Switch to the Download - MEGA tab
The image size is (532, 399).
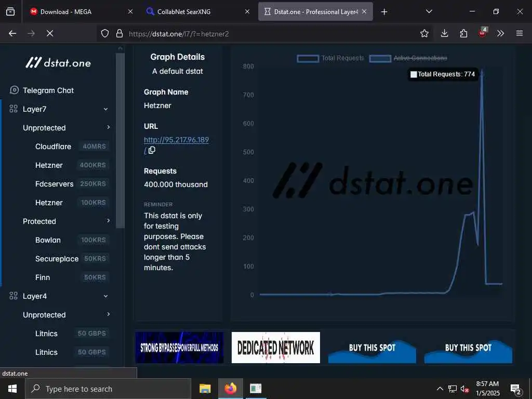[x=79, y=11]
